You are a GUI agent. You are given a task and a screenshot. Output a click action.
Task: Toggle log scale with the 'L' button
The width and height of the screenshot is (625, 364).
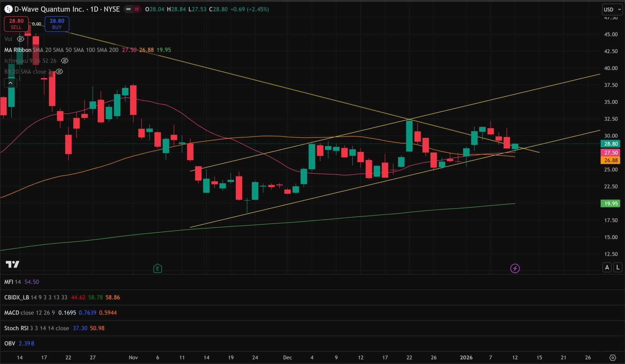[618, 267]
